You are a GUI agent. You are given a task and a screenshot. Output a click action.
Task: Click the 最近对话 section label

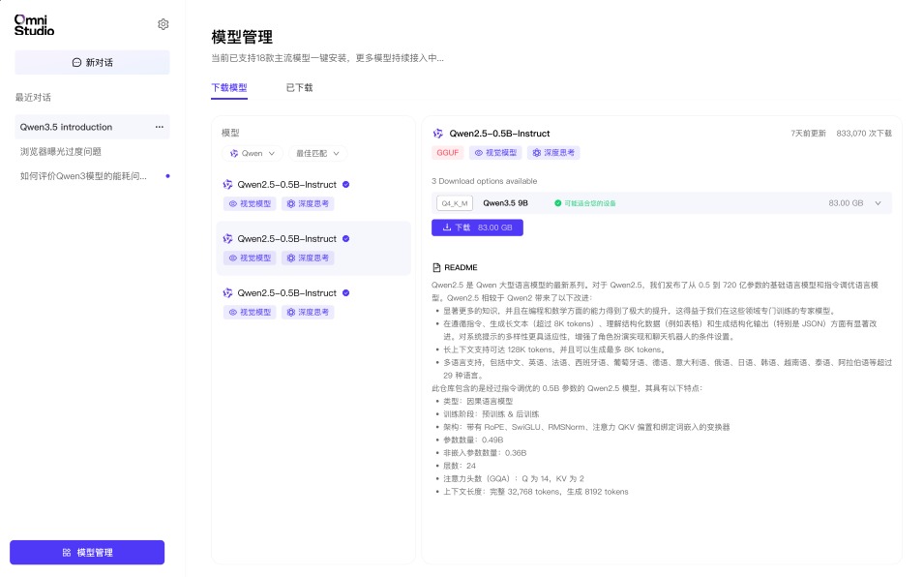pos(33,97)
